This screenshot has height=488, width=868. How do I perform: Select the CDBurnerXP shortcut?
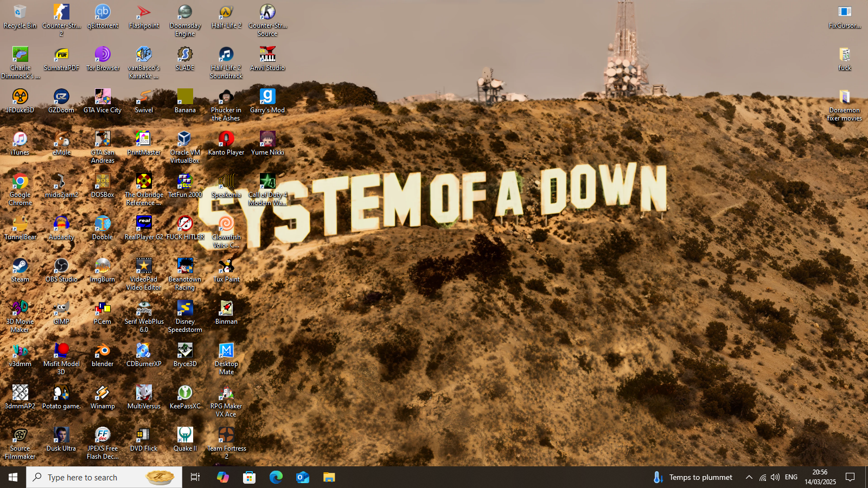(x=144, y=355)
